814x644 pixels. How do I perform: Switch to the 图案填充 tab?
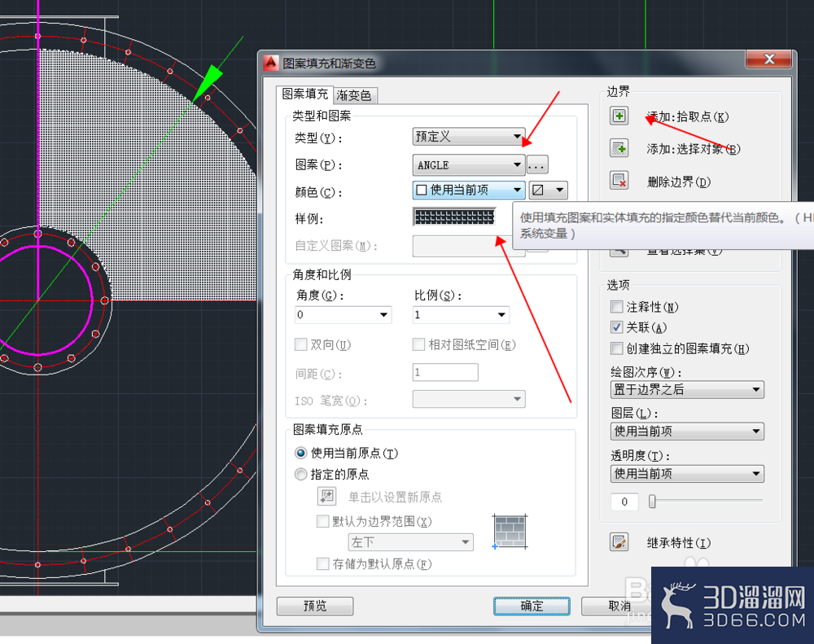pyautogui.click(x=304, y=94)
